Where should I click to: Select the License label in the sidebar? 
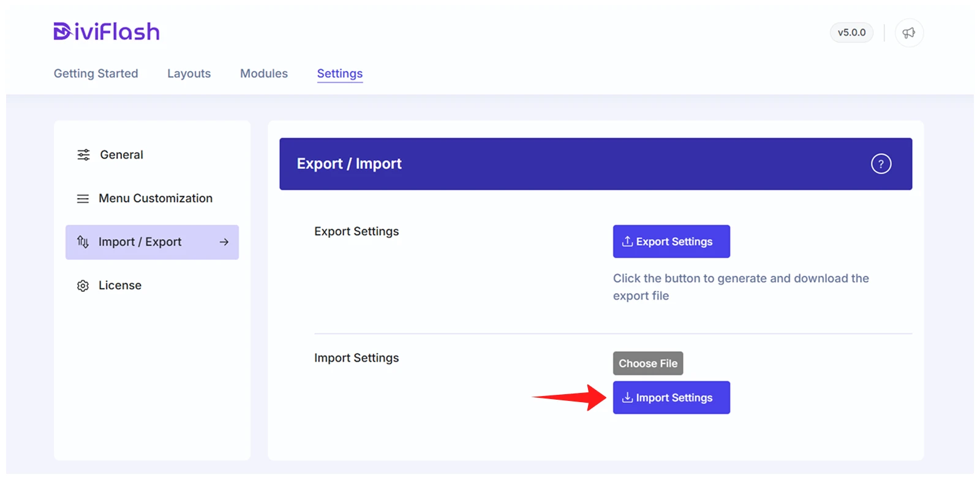pyautogui.click(x=120, y=286)
